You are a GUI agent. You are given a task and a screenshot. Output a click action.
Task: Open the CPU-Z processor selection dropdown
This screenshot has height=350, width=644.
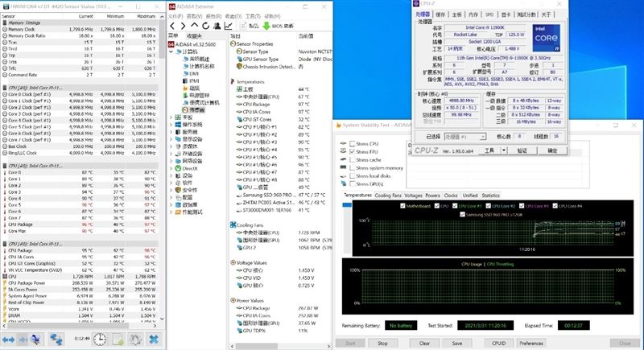tap(482, 137)
